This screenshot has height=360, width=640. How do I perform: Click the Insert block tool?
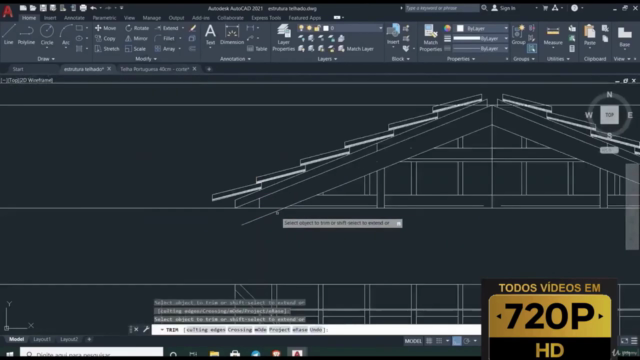[393, 34]
